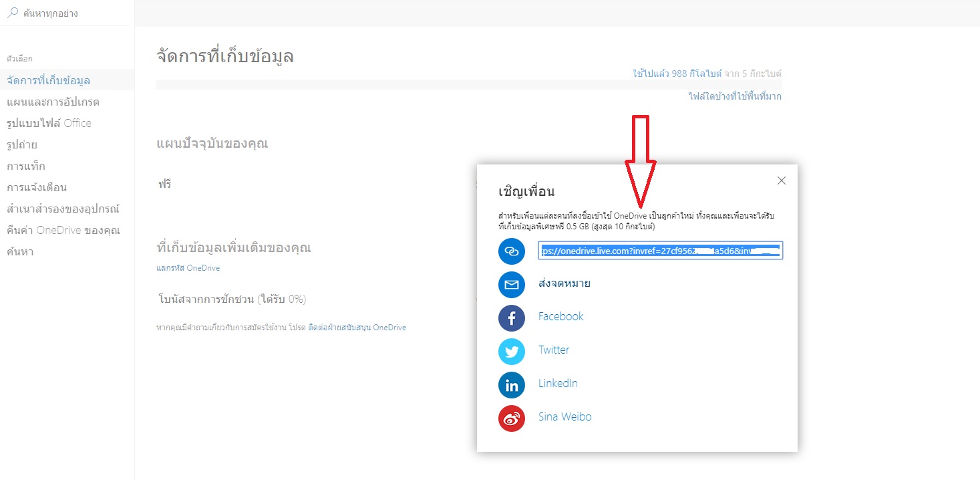Click the ฟรี plan row
The height and width of the screenshot is (480, 980).
pyautogui.click(x=164, y=183)
